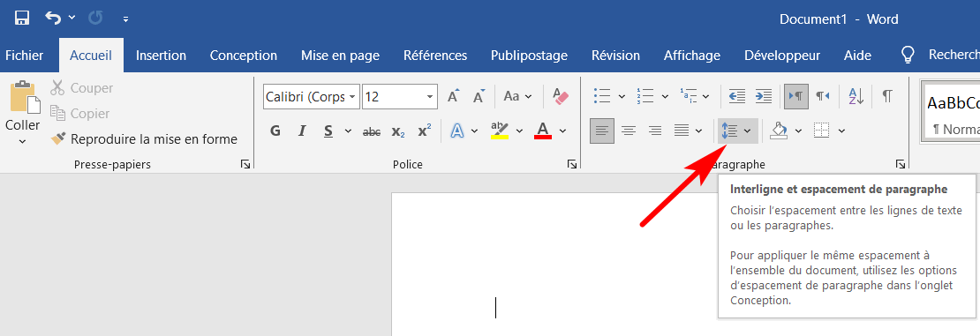This screenshot has width=980, height=336.
Task: Open line and paragraph spacing button
Action: click(737, 131)
